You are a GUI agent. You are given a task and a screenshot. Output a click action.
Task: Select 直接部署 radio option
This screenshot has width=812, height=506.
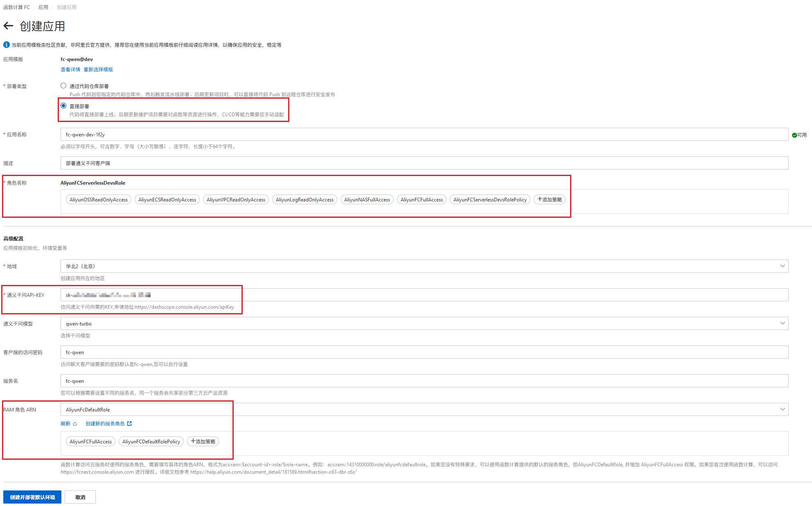tap(63, 106)
